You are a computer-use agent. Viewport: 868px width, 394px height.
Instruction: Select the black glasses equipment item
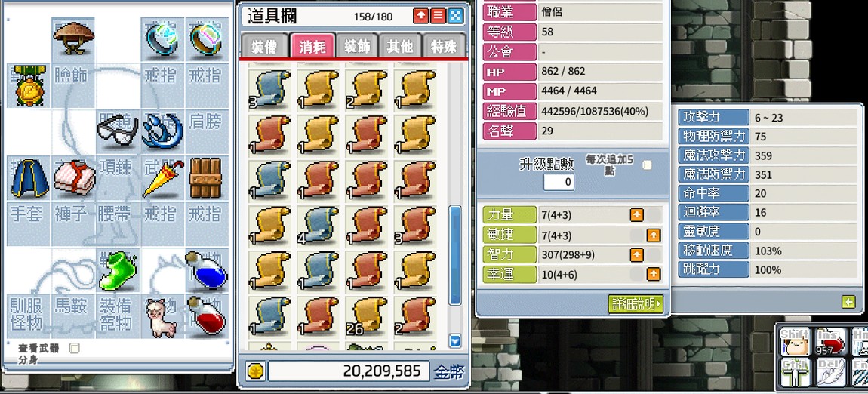coord(117,131)
